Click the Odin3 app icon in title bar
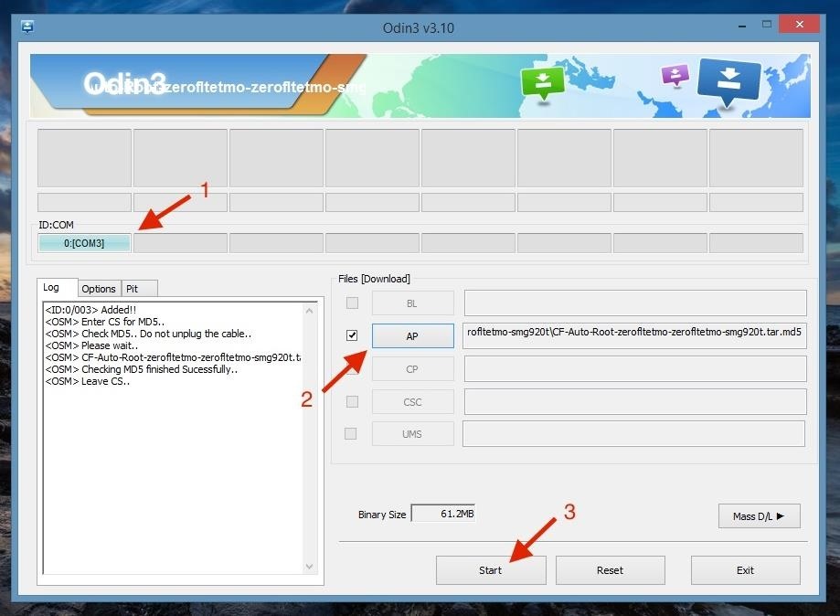Image resolution: width=840 pixels, height=616 pixels. [x=27, y=27]
